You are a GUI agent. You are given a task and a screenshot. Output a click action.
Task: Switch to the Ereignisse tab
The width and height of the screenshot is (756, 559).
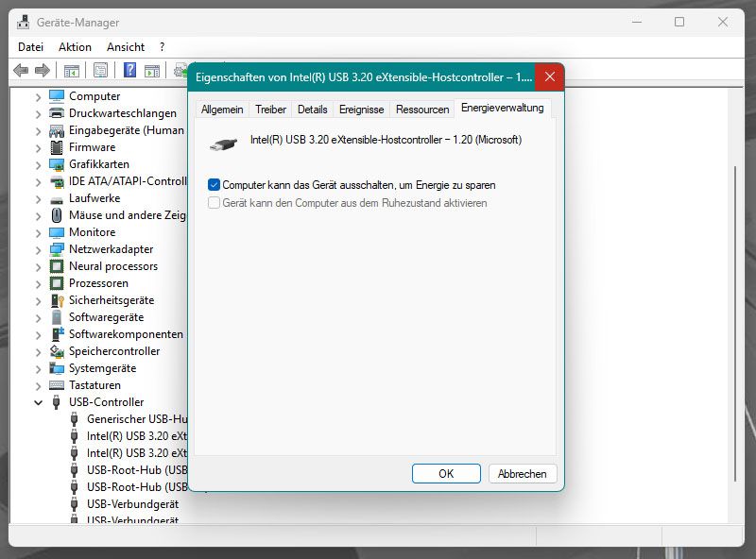click(x=361, y=110)
